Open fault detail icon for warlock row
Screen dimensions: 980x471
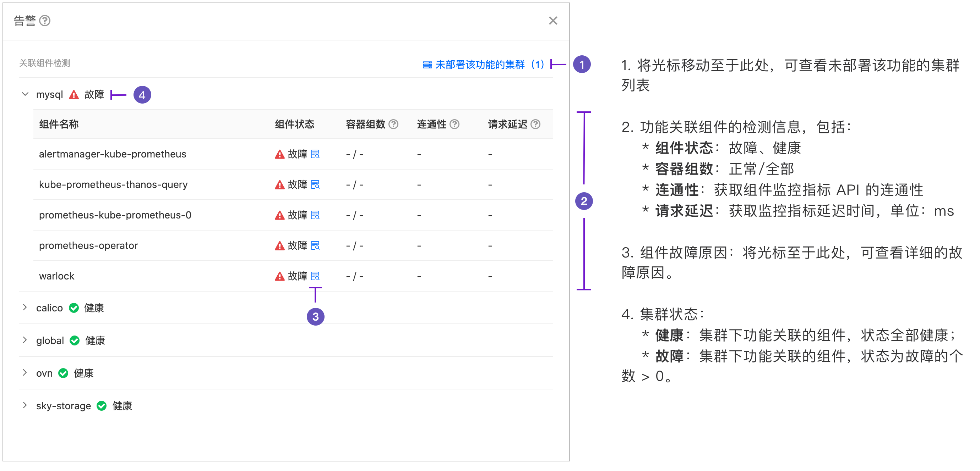[x=315, y=276]
